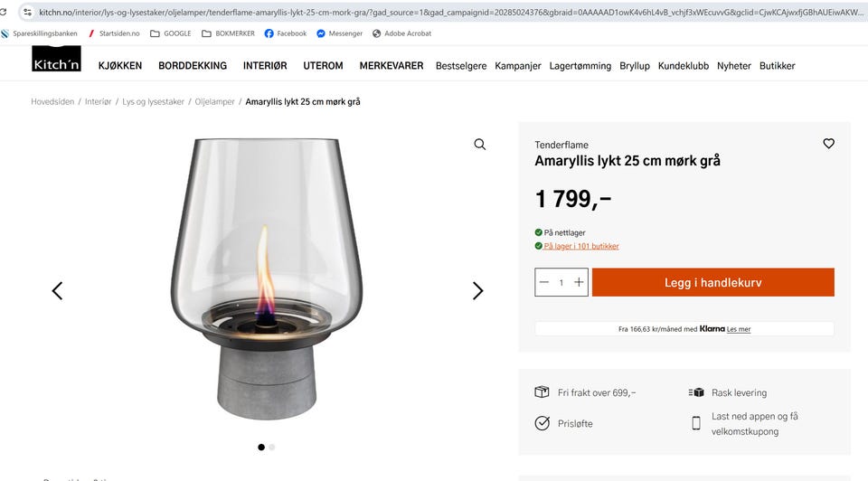868x481 pixels.
Task: Open the BOKMERKER bookmarks folder
Action: point(228,33)
